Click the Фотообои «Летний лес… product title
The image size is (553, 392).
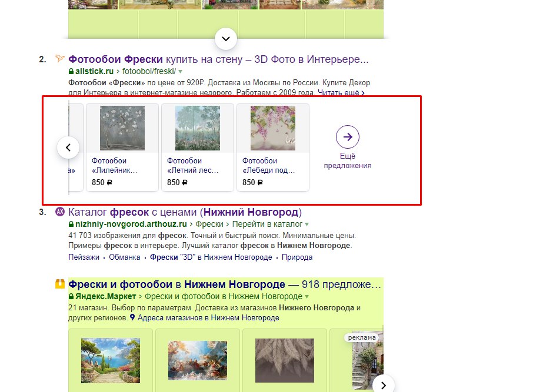pos(192,166)
